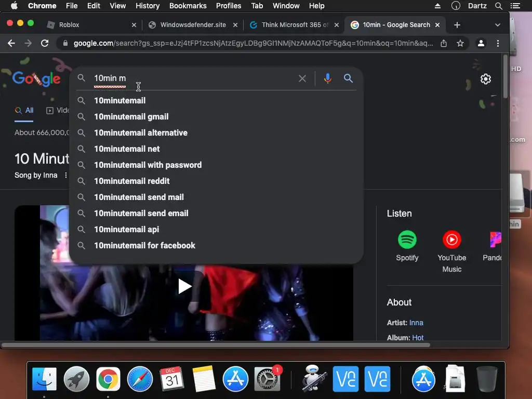Screen dimensions: 532x399
Task: Open the Inna artist link
Action: coord(416,323)
